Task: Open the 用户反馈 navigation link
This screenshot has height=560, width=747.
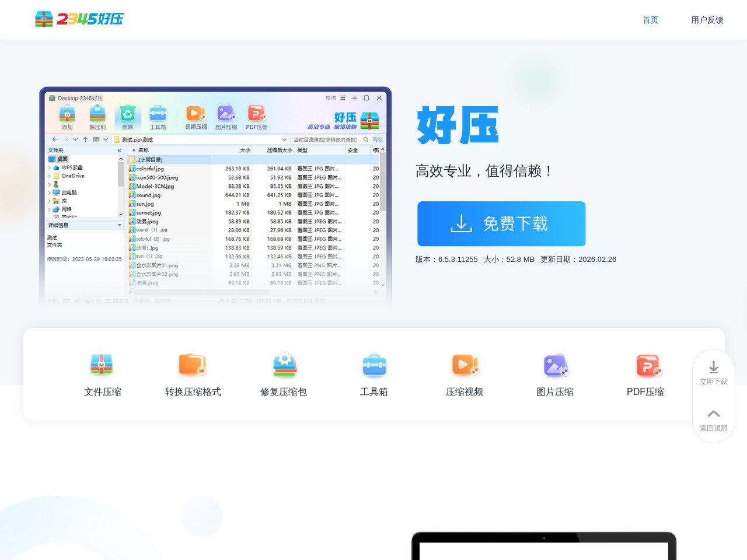Action: [x=707, y=20]
